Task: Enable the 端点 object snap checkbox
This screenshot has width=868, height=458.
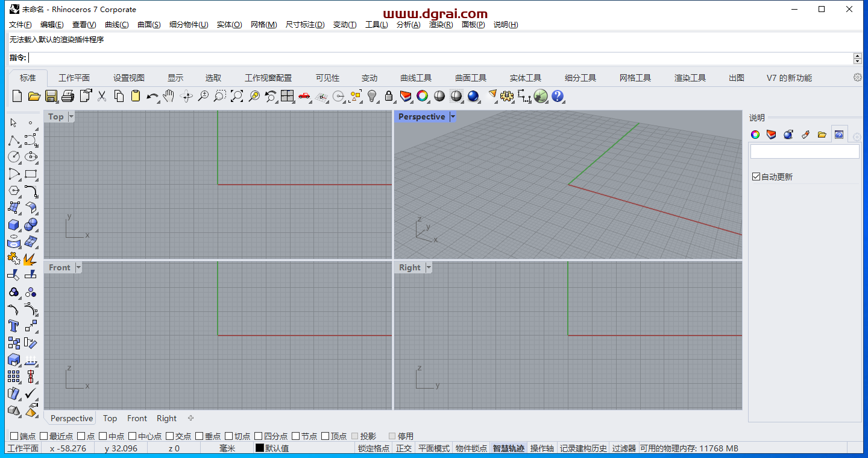Action: [14, 436]
